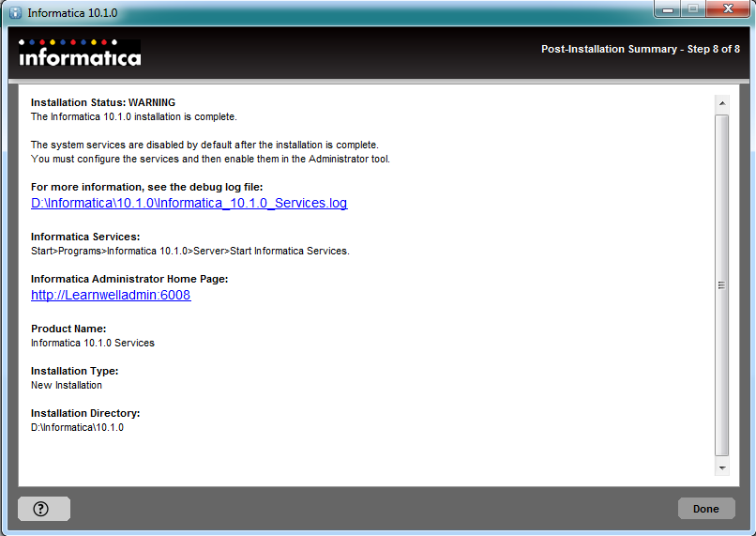Click the 'Installation Directory:' heading
The height and width of the screenshot is (536, 756).
tap(85, 413)
